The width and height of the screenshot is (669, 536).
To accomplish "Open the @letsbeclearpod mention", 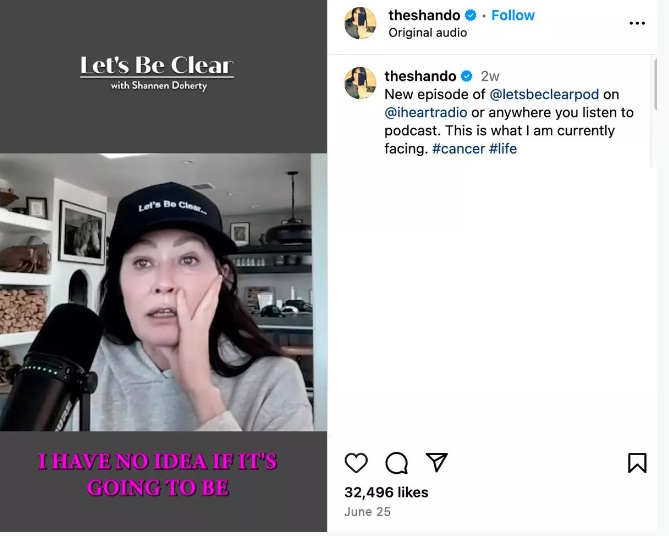I will (544, 94).
